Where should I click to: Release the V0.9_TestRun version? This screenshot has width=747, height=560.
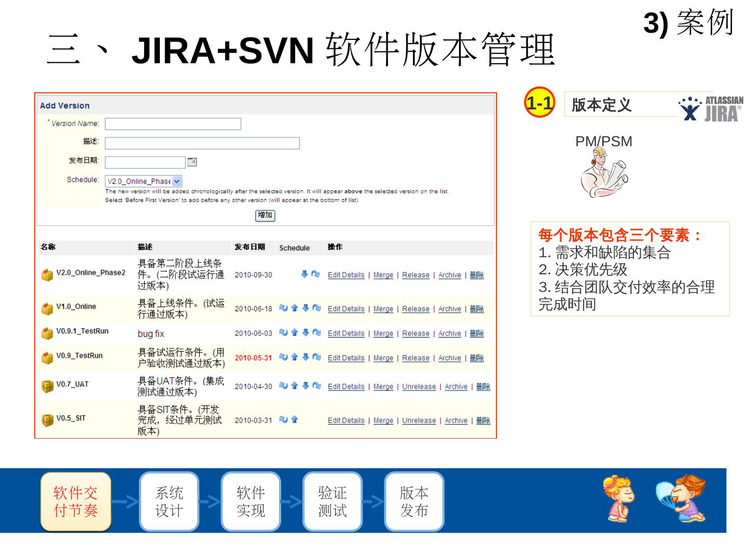tap(416, 358)
